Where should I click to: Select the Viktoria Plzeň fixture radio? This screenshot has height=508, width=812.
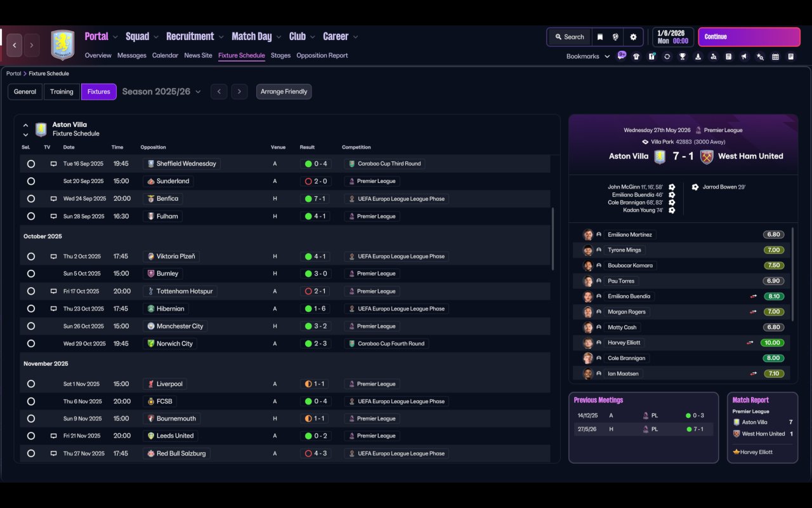(x=31, y=257)
